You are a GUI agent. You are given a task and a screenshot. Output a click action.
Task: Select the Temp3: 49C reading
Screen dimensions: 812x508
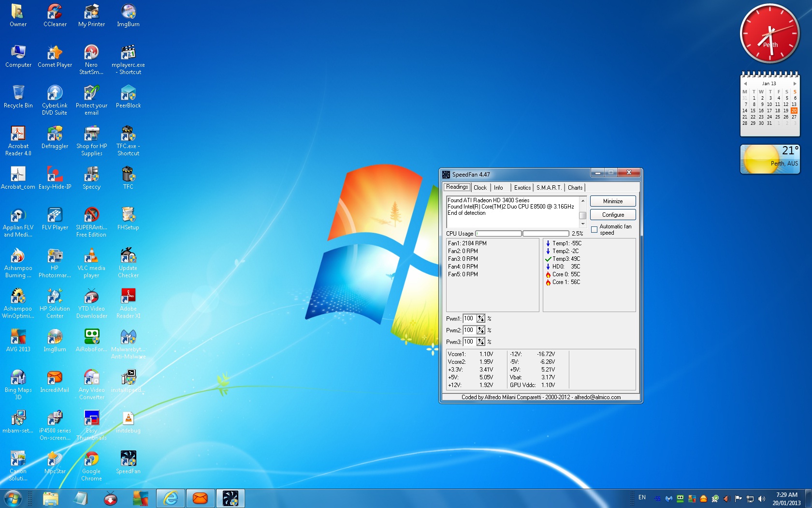tap(563, 259)
